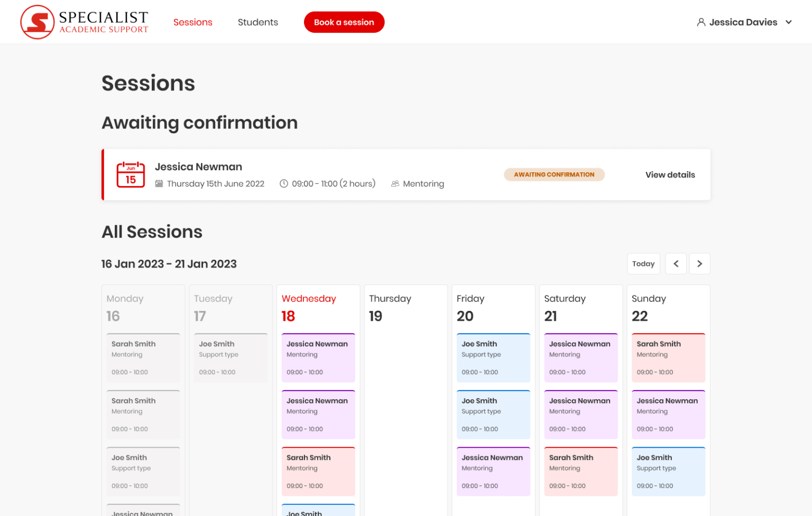Click the clock icon beside session time

click(x=284, y=184)
